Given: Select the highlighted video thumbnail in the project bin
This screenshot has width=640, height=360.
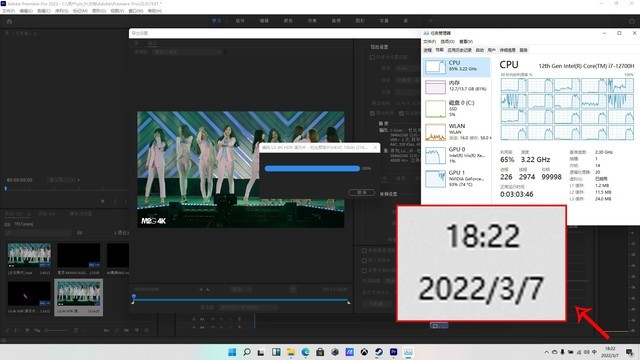Looking at the screenshot, I should click(79, 298).
